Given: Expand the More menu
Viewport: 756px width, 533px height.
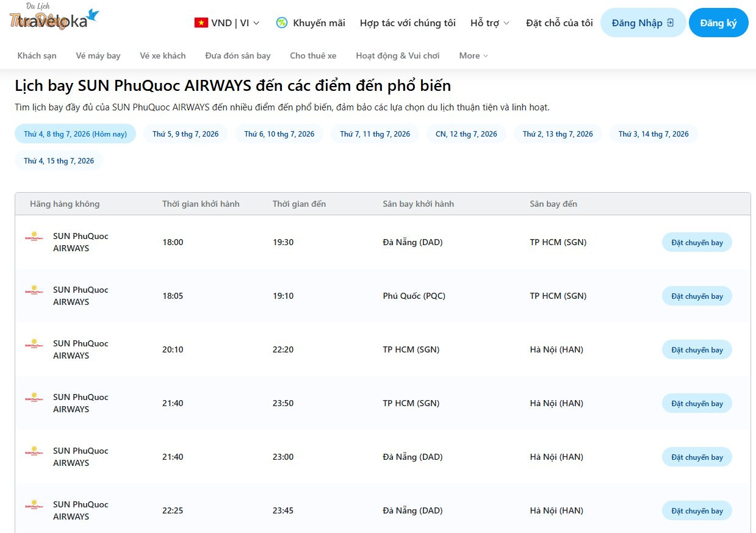Looking at the screenshot, I should 473,55.
